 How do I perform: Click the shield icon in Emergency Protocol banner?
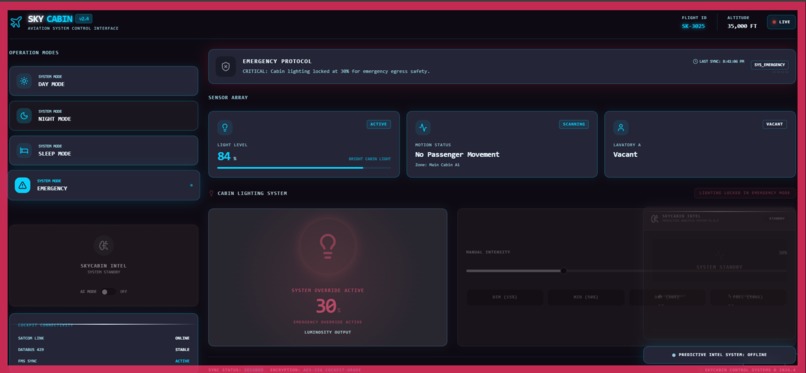[226, 67]
